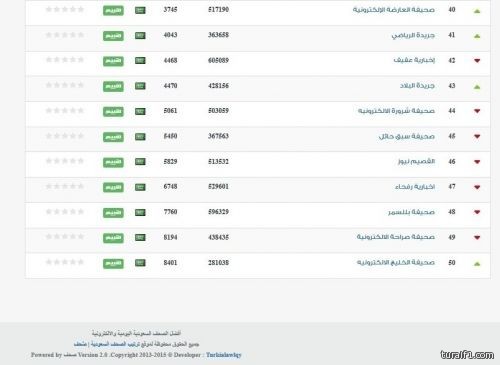This screenshot has height=365, width=500.
Task: Click the green rate button in rank 49 row
Action: click(x=113, y=238)
